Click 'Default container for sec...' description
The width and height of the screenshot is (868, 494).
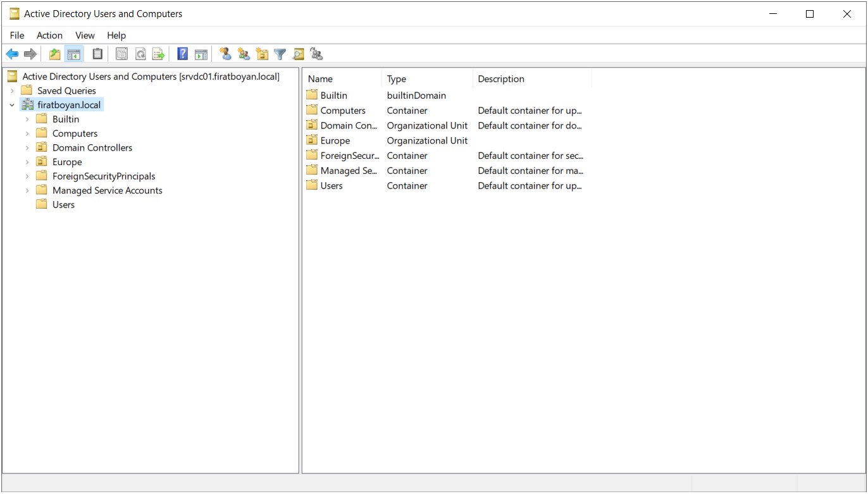[x=531, y=156]
